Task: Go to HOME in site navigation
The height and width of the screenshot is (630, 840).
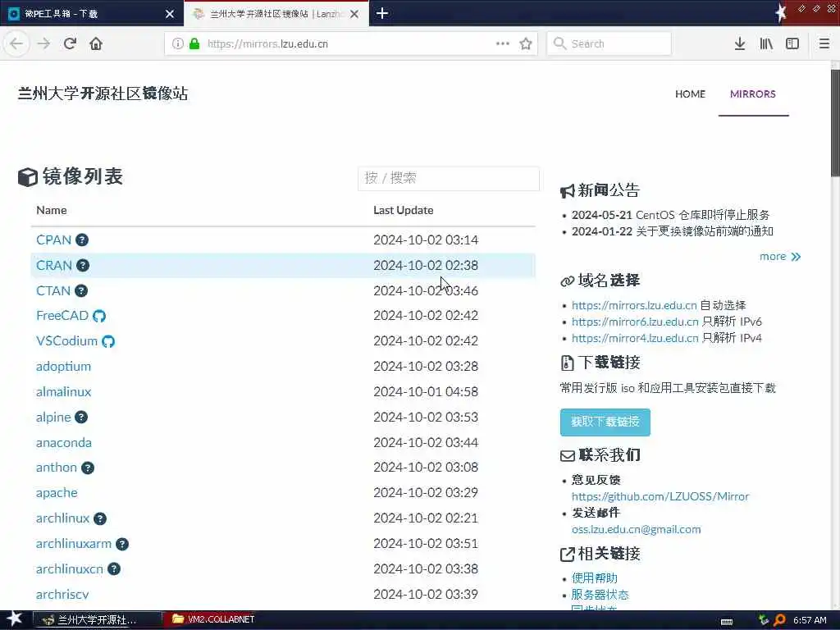Action: coord(690,94)
